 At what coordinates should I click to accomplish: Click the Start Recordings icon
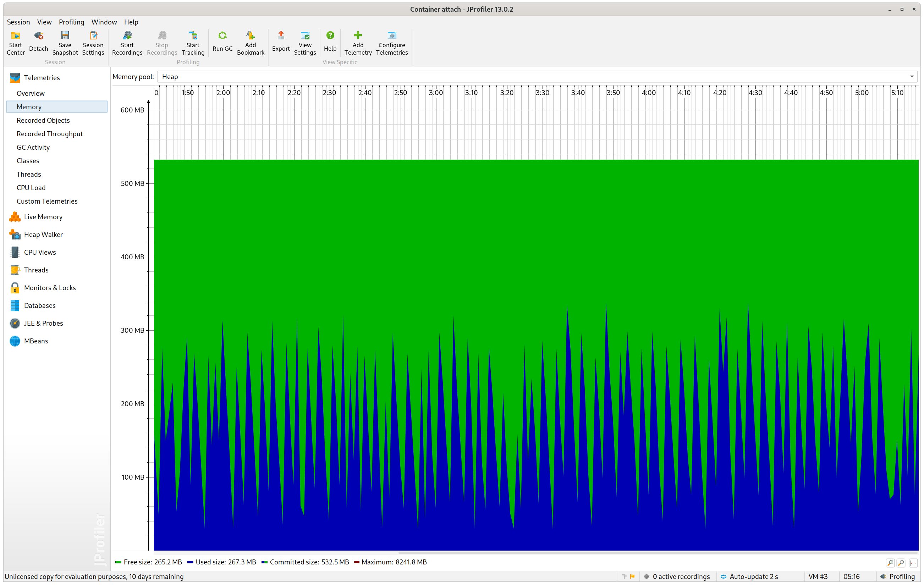point(127,36)
